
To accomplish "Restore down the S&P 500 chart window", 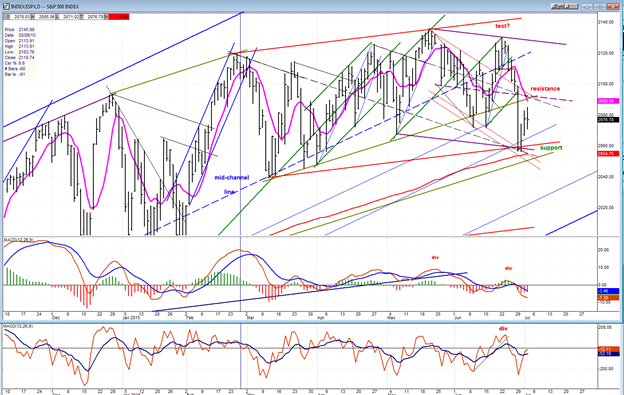I will (599, 6).
